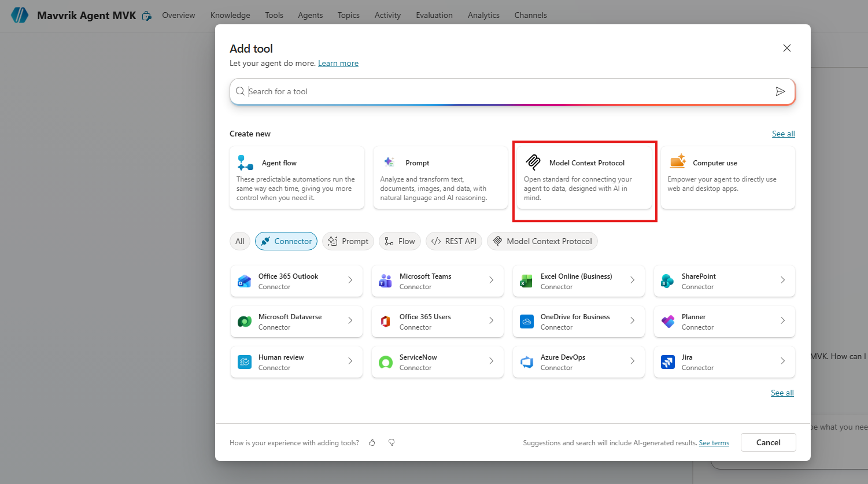Select the Agent flow card description
868x484 pixels.
pos(296,189)
